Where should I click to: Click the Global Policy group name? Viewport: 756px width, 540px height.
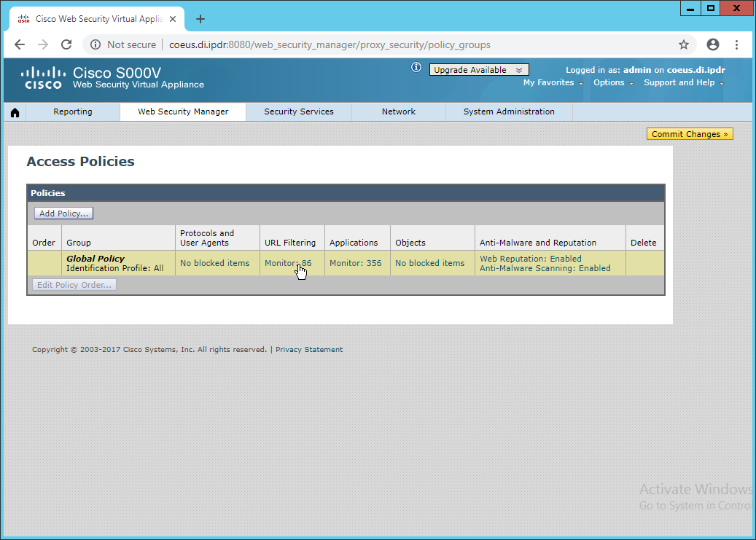coord(96,259)
